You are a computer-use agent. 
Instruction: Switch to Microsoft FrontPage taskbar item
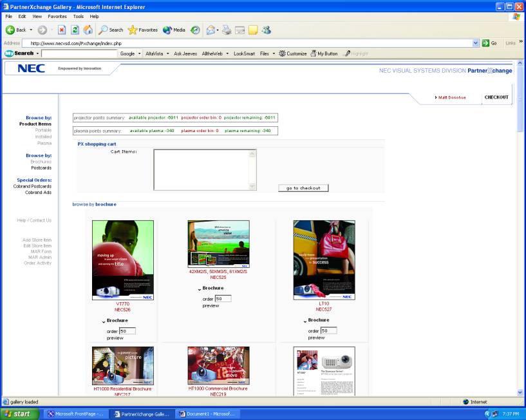pos(76,414)
